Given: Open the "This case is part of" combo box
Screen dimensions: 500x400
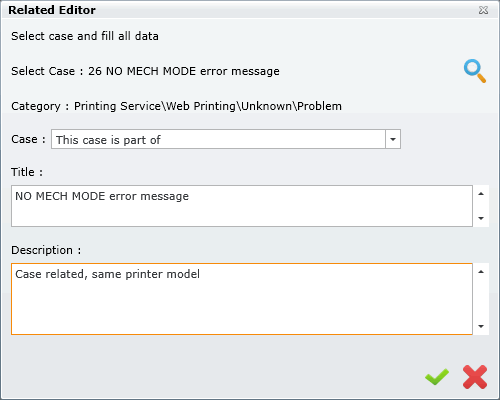Looking at the screenshot, I should (x=226, y=139).
